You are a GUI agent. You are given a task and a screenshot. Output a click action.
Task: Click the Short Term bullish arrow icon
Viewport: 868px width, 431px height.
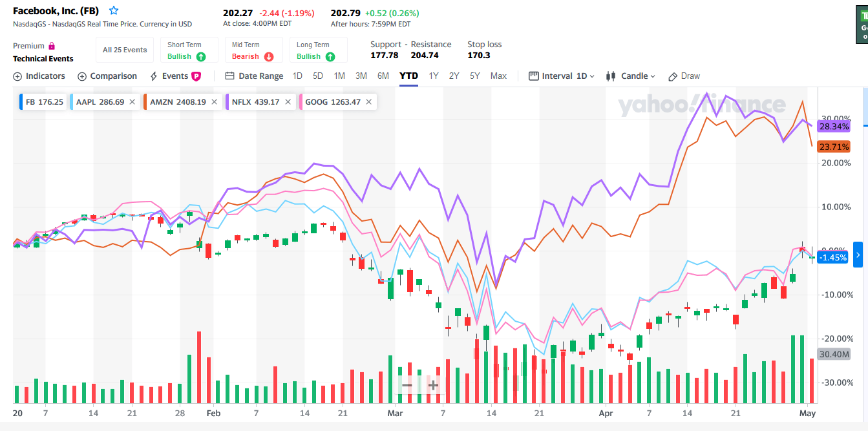201,57
